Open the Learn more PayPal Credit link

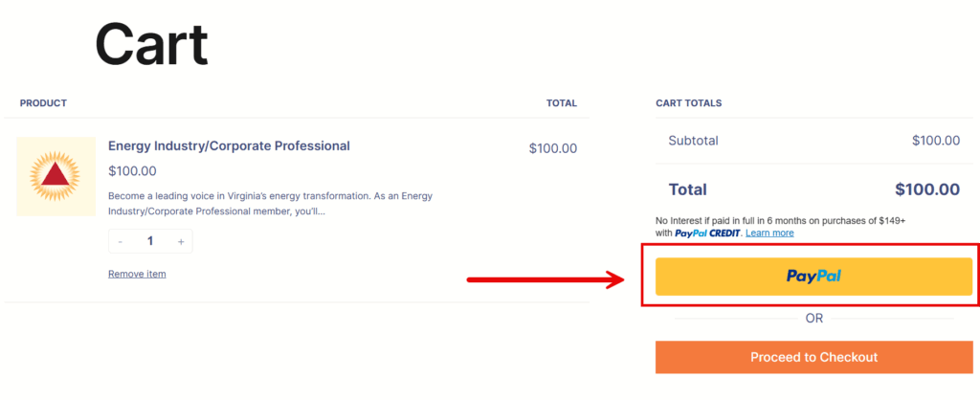[769, 233]
